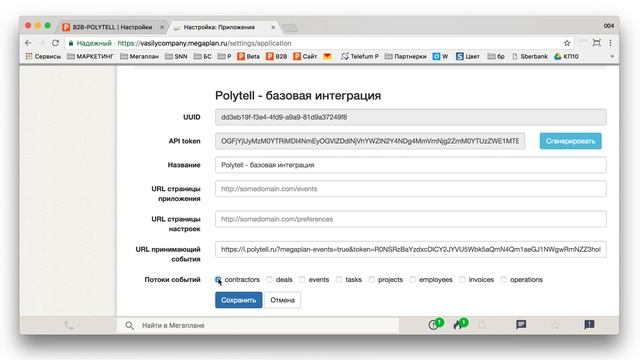
Task: Open the Сайт bookmark
Action: click(x=305, y=56)
